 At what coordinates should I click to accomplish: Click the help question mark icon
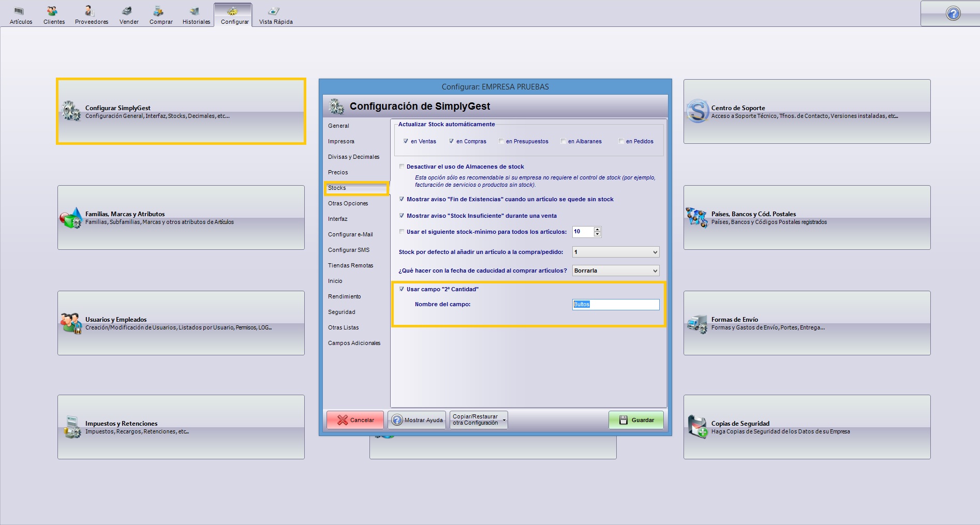953,13
